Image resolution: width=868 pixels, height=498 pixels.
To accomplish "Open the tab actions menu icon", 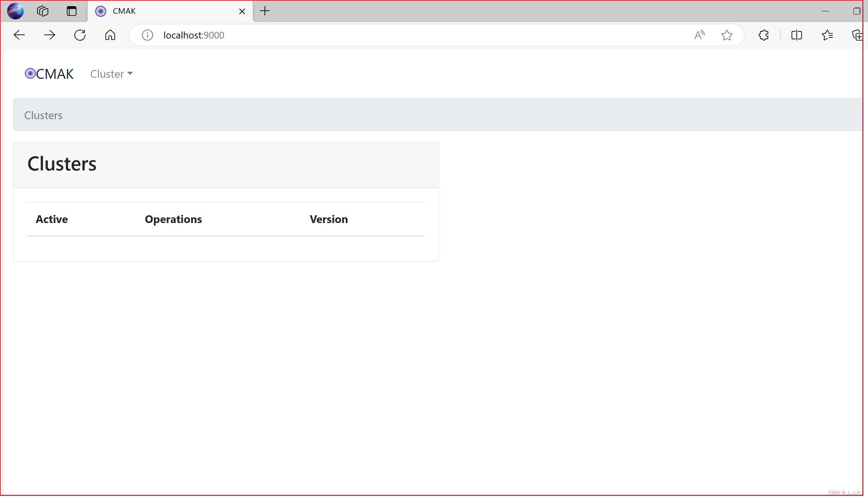I will pos(72,11).
